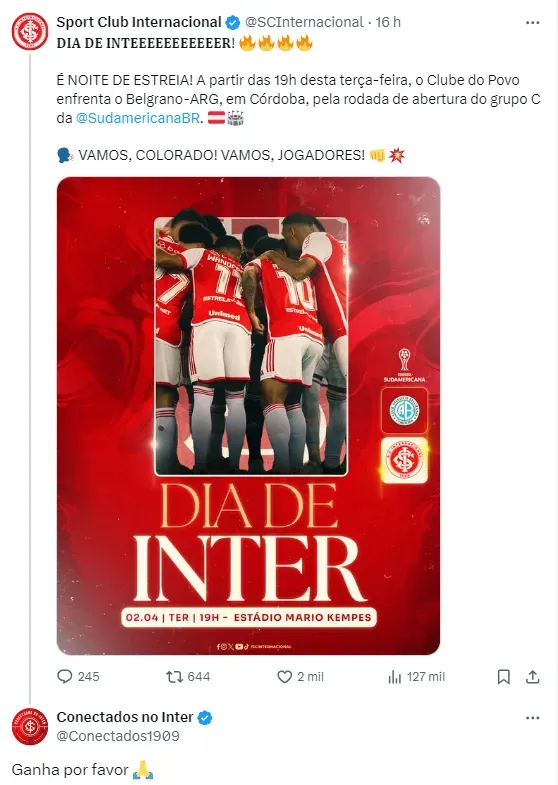Open the @Conectados1909 handle
The image size is (558, 785).
118,736
